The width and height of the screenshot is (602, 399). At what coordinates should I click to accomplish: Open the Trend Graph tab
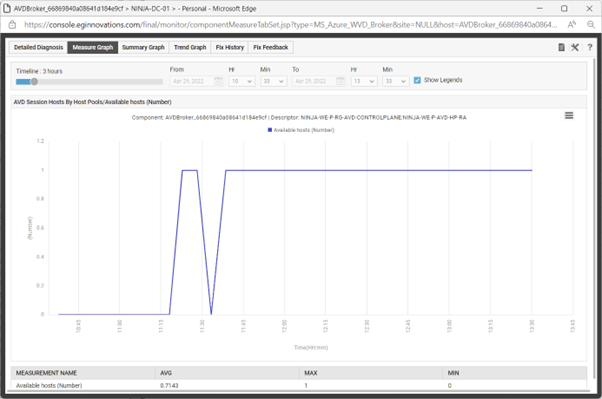190,47
